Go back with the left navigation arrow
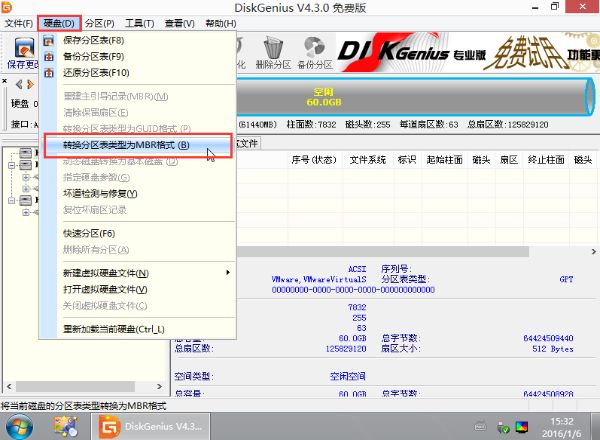Image resolution: width=600 pixels, height=440 pixels. click(x=19, y=84)
